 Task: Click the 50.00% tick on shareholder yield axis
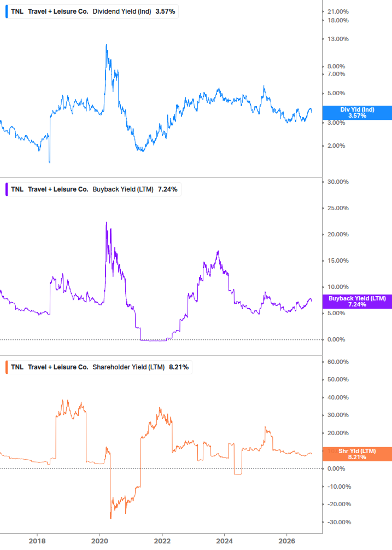[338, 380]
